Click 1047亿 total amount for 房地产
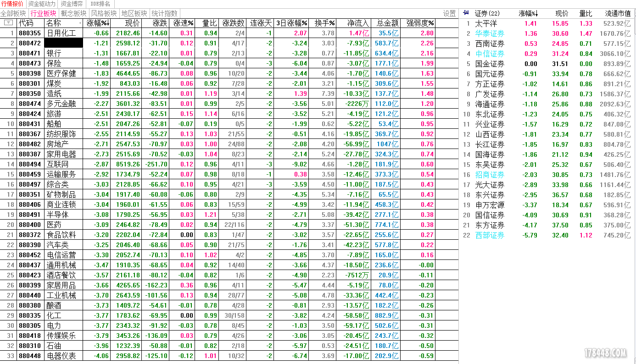This screenshot has height=364, width=636. 388,144
